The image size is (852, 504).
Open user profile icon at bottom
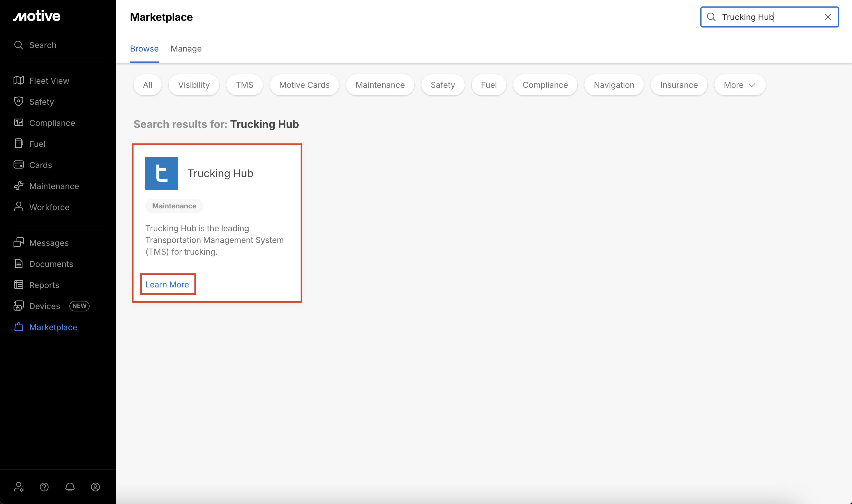tap(95, 487)
